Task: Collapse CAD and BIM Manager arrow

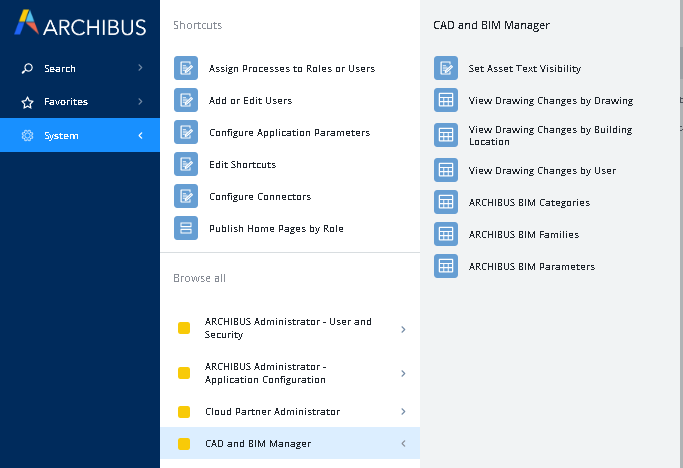Action: [x=403, y=443]
